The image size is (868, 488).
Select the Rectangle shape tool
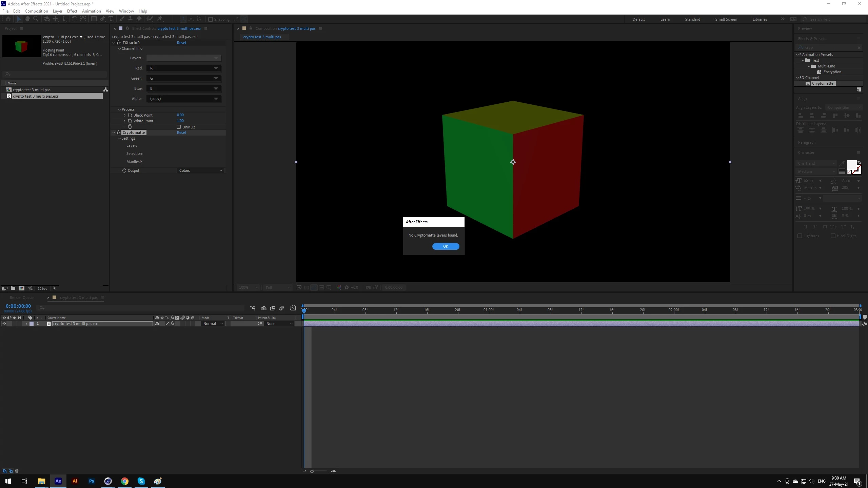click(x=94, y=19)
